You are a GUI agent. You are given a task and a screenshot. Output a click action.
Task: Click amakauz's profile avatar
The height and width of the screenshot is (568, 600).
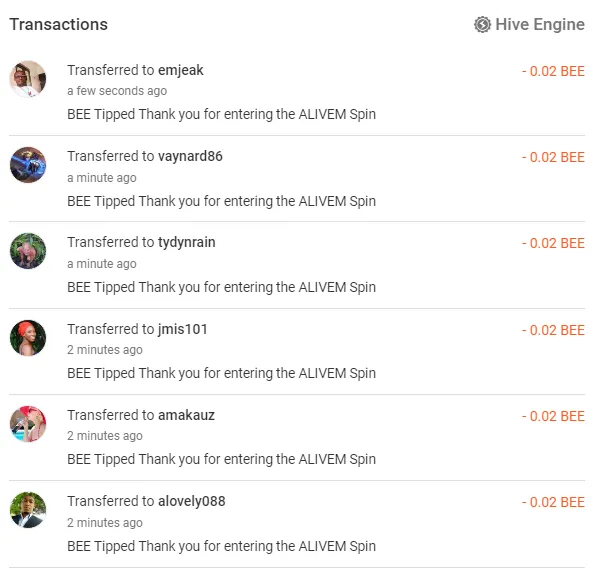[x=28, y=424]
